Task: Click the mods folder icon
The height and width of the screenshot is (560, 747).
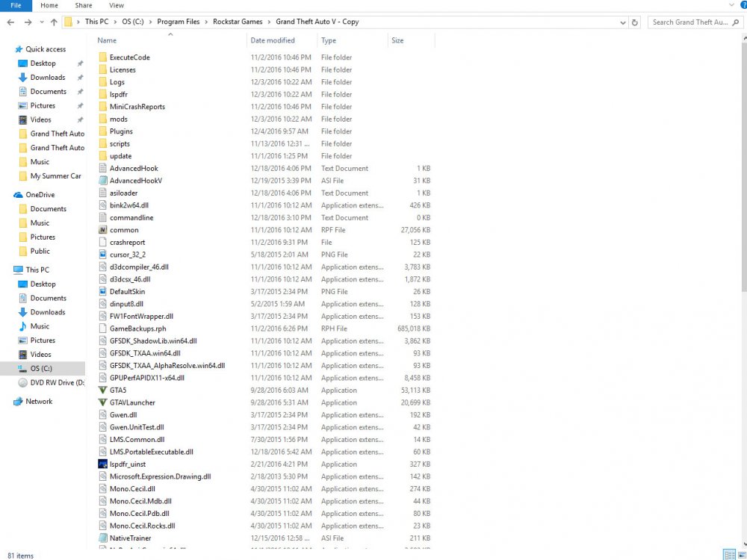Action: 102,119
